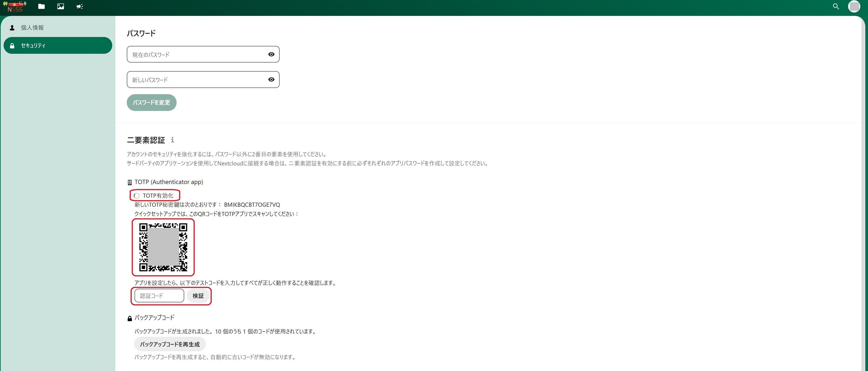Select the セキュリティ sidebar item
Screen dimensions: 868x371
tap(33, 46)
